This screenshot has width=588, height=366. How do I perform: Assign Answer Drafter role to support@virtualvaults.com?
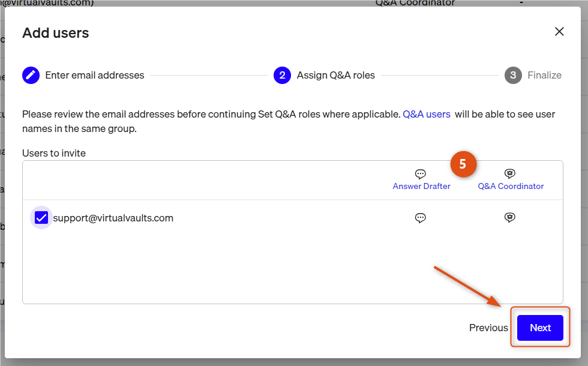(x=421, y=217)
